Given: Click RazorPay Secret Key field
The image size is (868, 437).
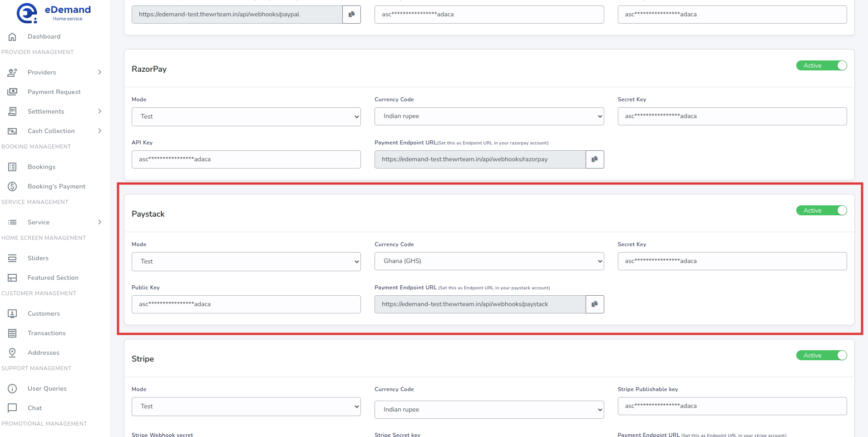Looking at the screenshot, I should [x=732, y=116].
